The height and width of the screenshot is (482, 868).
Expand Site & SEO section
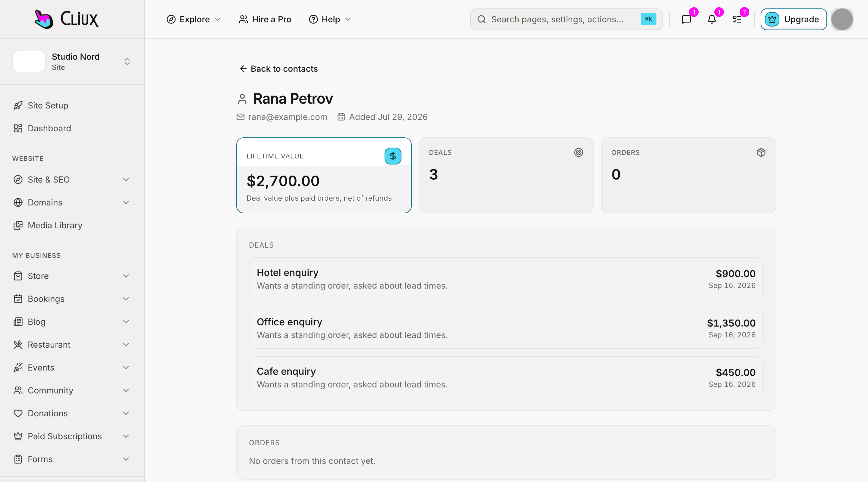(72, 180)
